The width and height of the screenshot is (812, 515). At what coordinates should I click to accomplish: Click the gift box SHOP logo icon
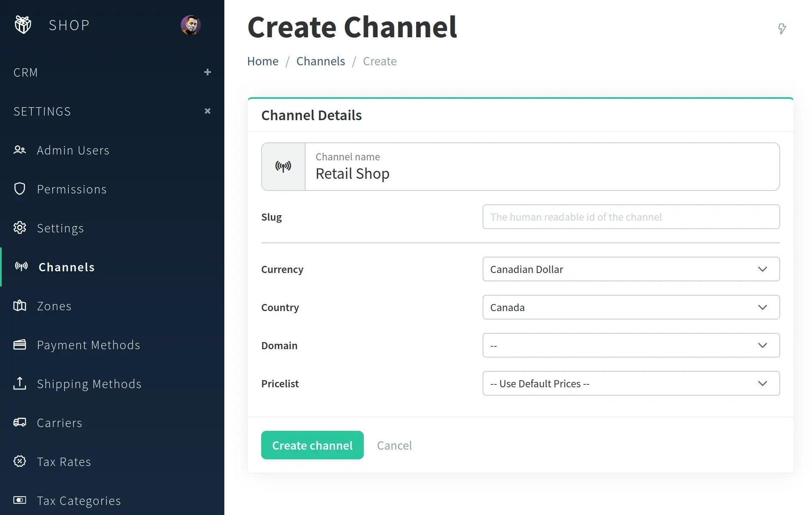coord(23,25)
